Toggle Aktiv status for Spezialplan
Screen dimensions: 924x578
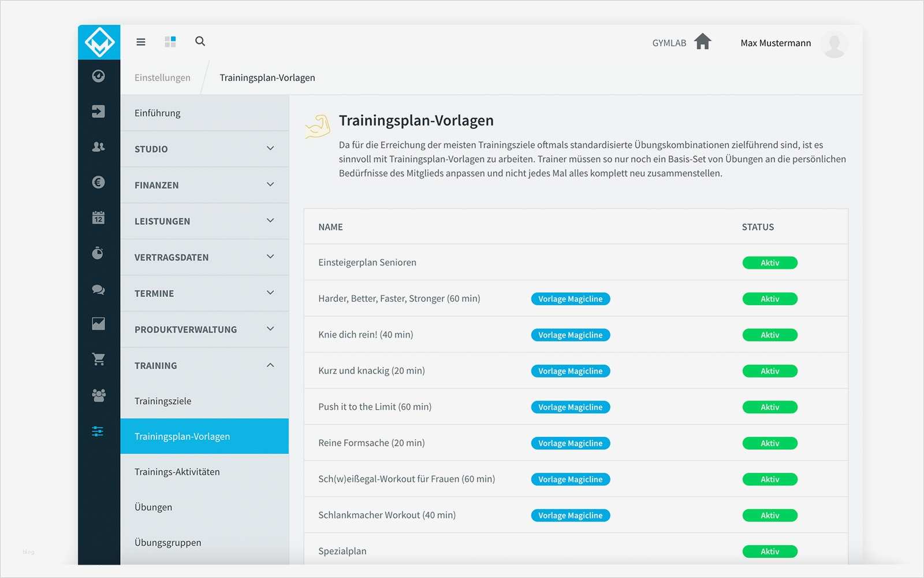pyautogui.click(x=770, y=551)
